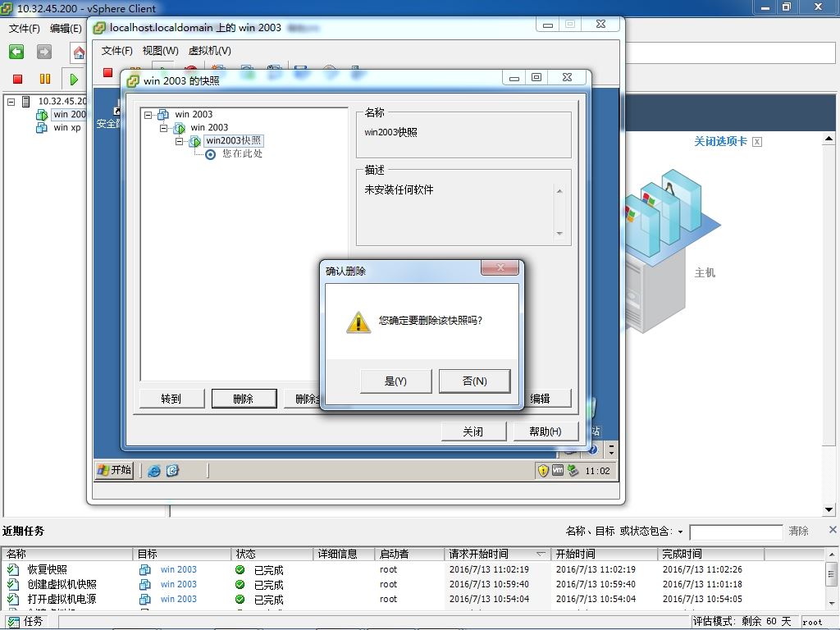840x630 pixels.
Task: Click 清除 to clear task filter
Action: click(798, 531)
